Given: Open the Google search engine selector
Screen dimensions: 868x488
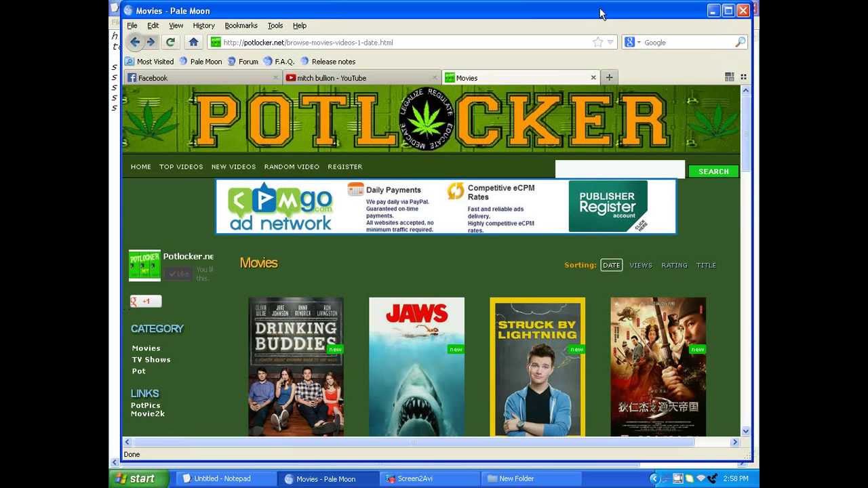Looking at the screenshot, I should click(x=633, y=42).
